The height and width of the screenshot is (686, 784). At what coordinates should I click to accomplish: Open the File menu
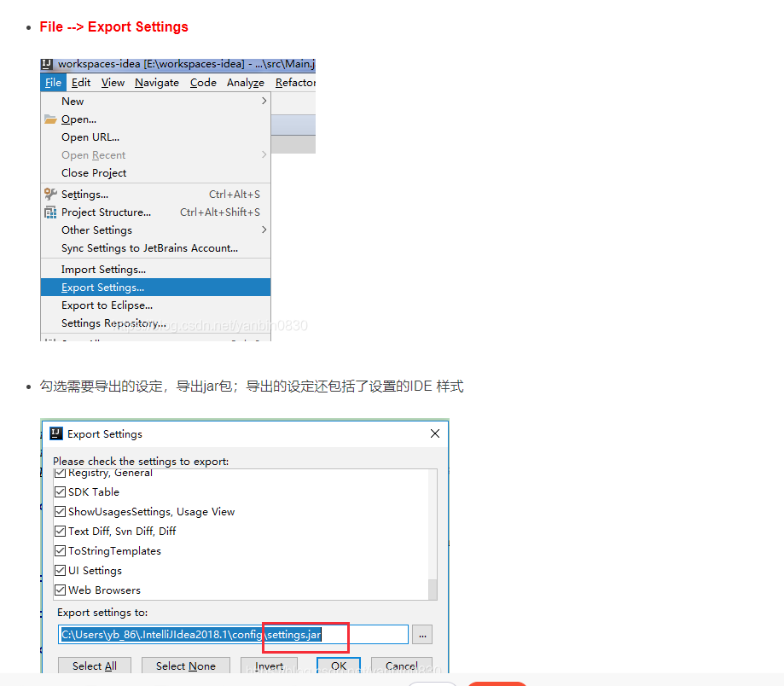click(53, 83)
